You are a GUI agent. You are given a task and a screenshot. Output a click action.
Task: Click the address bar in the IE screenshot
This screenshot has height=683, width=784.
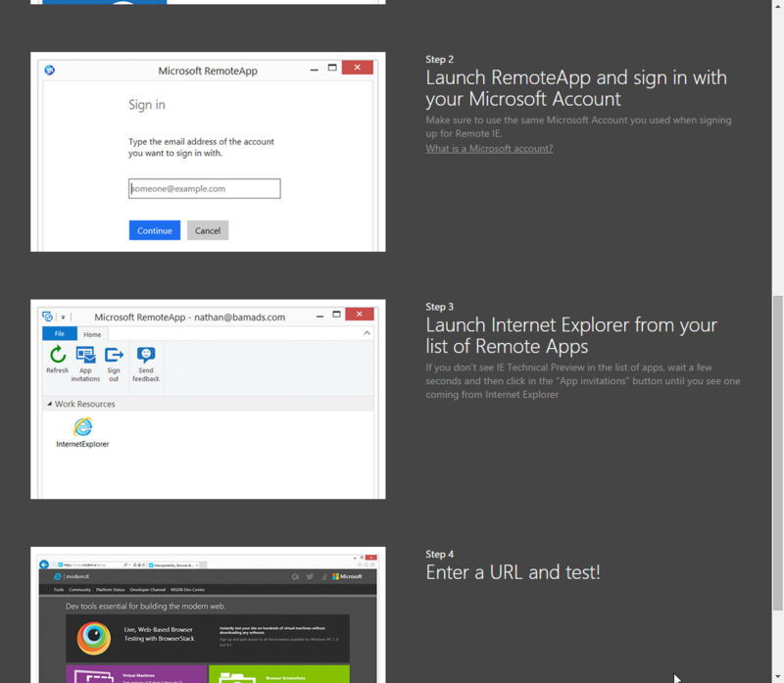click(x=103, y=565)
